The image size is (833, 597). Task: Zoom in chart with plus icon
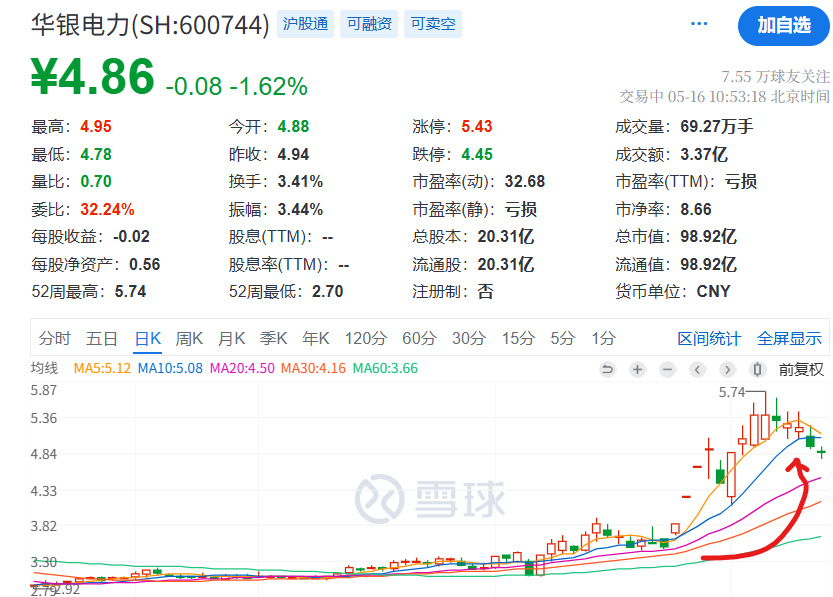tap(638, 369)
